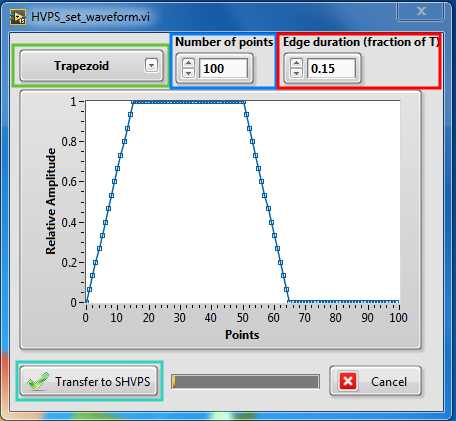Click the Points x-axis label

click(242, 335)
